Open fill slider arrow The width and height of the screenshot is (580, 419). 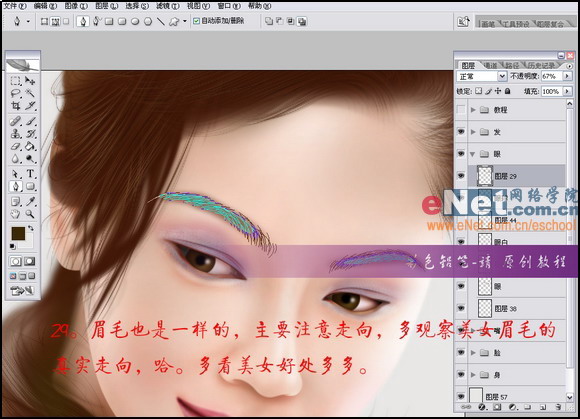click(x=567, y=91)
